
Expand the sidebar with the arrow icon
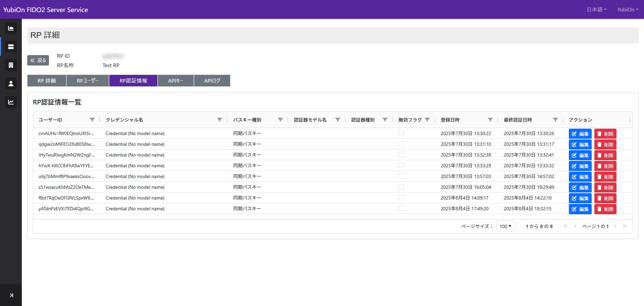11,295
